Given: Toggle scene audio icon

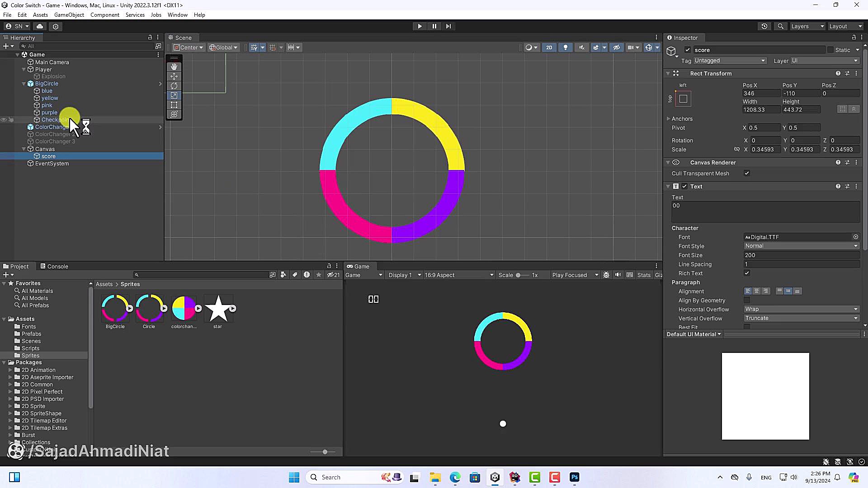Looking at the screenshot, I should [581, 47].
